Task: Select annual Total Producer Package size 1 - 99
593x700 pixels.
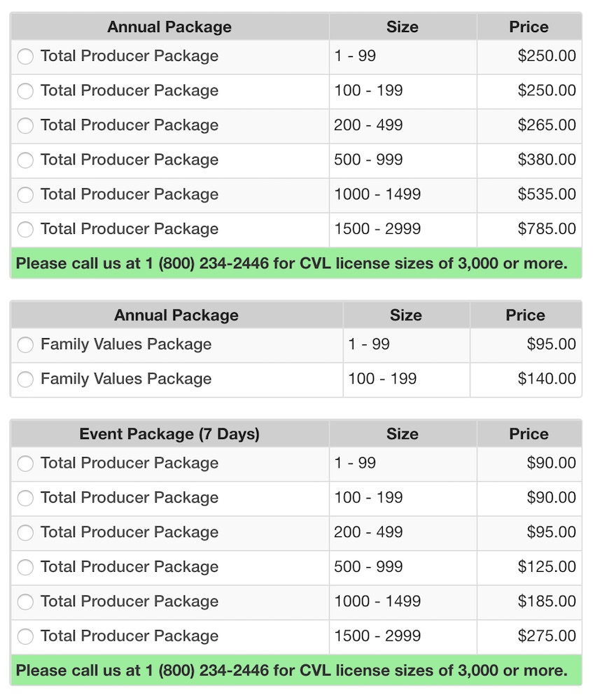Action: [25, 57]
